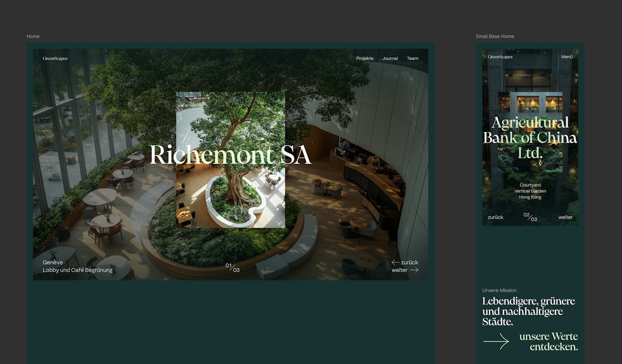Click the unsere Werte entdecken link
This screenshot has height=364, width=622.
click(549, 342)
